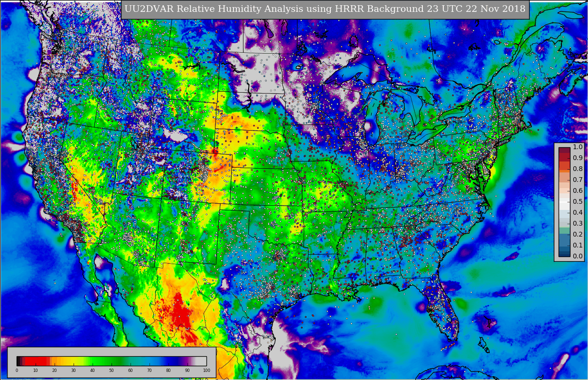Viewport: 588px width, 380px height.
Task: Click the 40 tick label on humidity colorbar
Action: 93,370
